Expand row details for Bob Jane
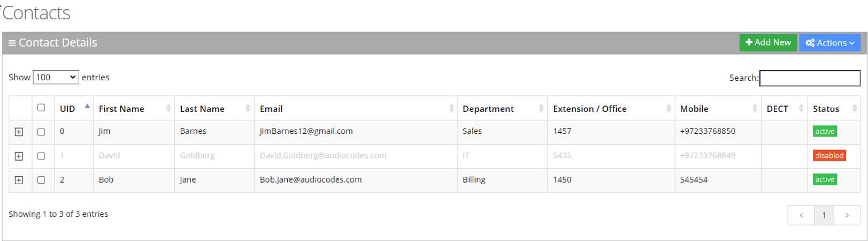868x241 pixels. (x=19, y=180)
